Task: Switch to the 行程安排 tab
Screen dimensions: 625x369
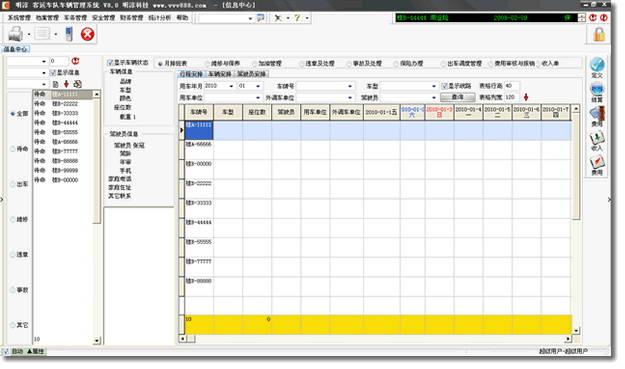Action: point(191,74)
